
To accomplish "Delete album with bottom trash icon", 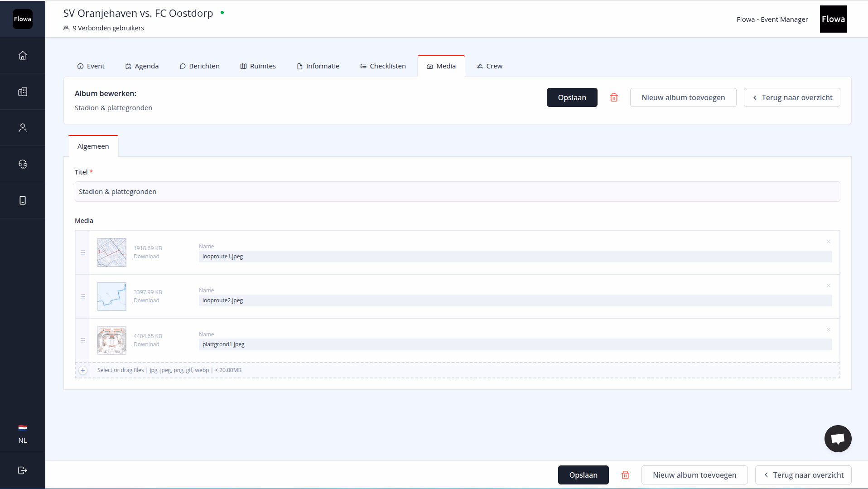I will tap(625, 475).
